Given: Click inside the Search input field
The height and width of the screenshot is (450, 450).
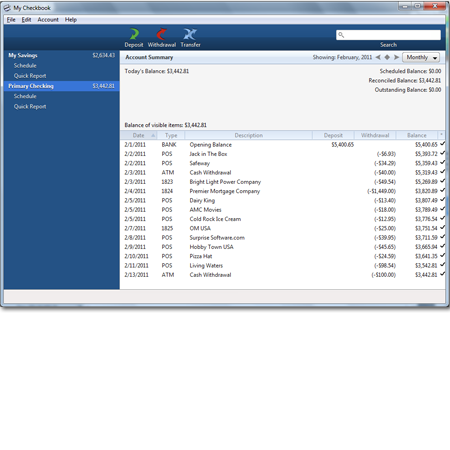Looking at the screenshot, I should tap(392, 35).
